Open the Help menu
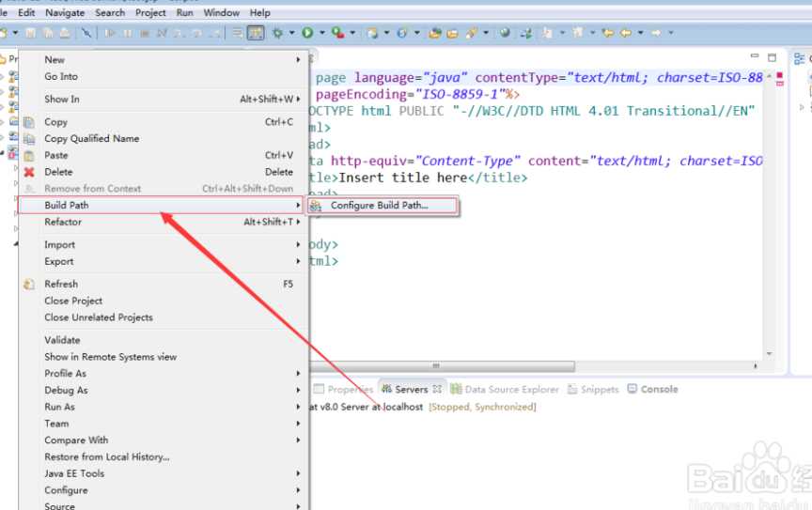812x510 pixels. coord(260,12)
